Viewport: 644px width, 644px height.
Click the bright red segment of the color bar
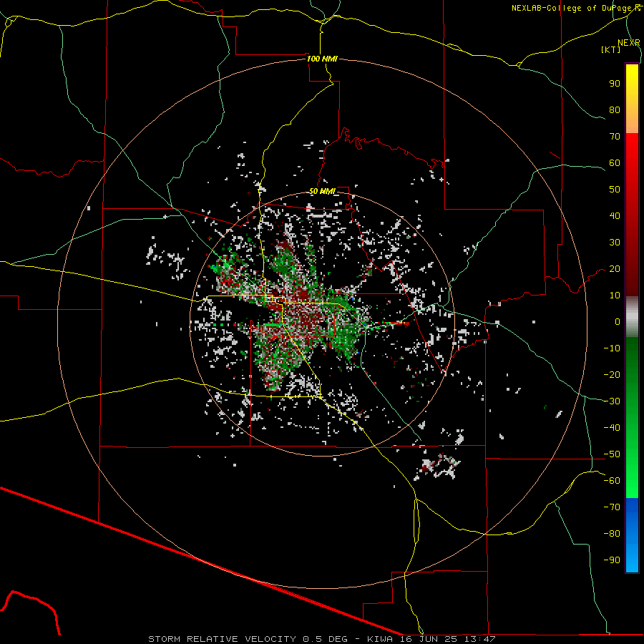coord(632,156)
